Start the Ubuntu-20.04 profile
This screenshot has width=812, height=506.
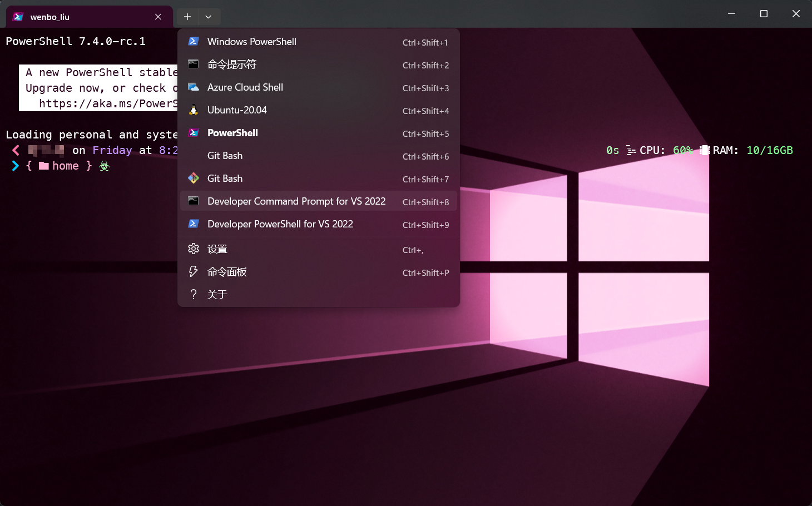tap(319, 110)
